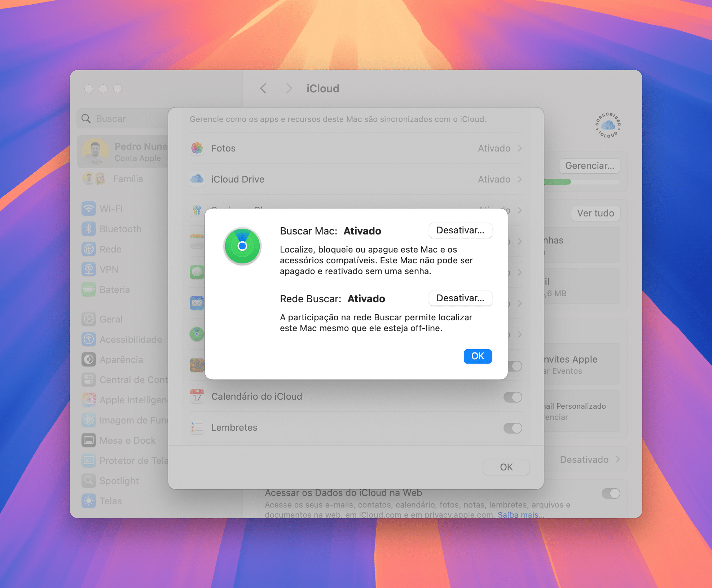Image resolution: width=712 pixels, height=588 pixels.
Task: Click the Central de Controle icon
Action: coord(89,380)
